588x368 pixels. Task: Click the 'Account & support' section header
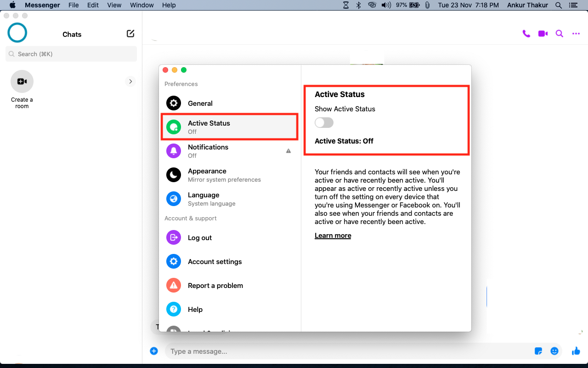[x=191, y=218]
